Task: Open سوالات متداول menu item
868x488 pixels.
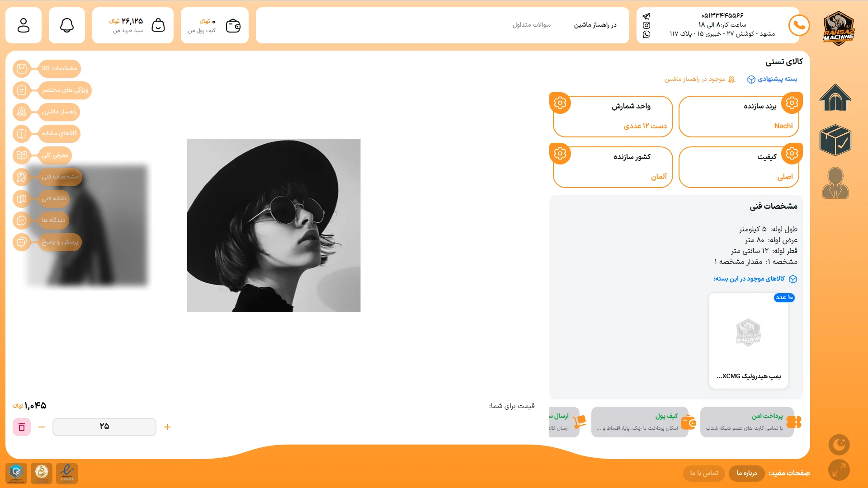Action: coord(531,25)
